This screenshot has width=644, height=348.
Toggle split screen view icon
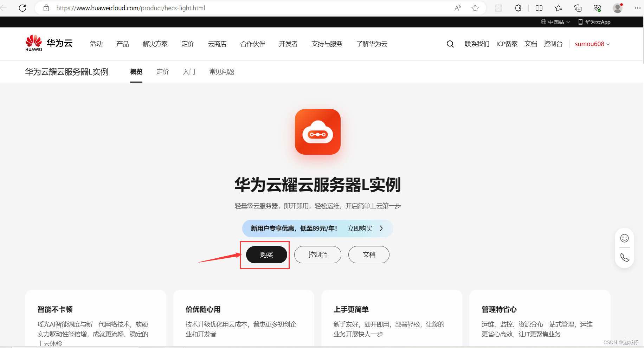click(539, 8)
